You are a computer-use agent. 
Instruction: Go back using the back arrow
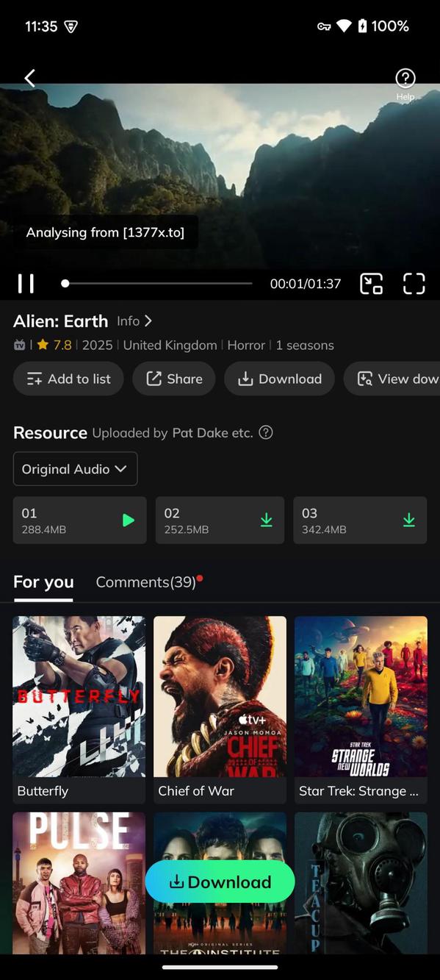pos(29,78)
